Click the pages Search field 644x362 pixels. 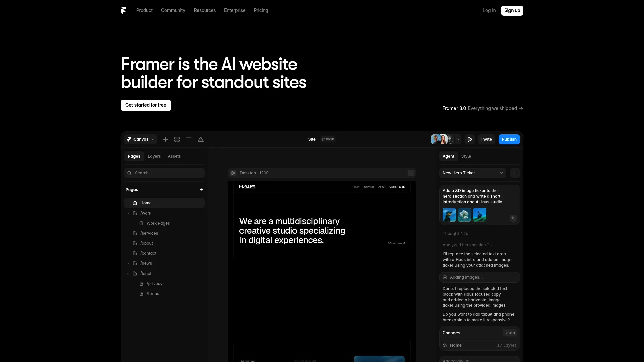[164, 173]
